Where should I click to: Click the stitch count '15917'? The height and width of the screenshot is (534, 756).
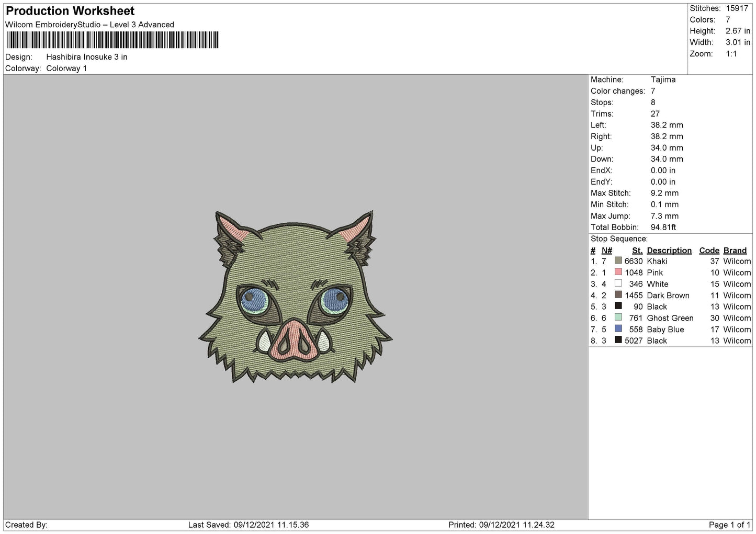point(737,8)
